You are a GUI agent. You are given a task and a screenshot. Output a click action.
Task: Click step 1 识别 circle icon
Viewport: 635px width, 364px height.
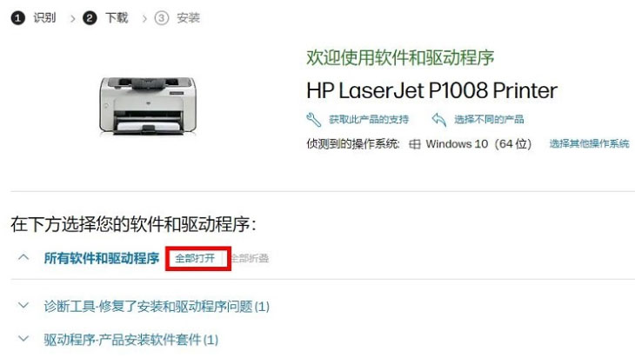point(17,17)
